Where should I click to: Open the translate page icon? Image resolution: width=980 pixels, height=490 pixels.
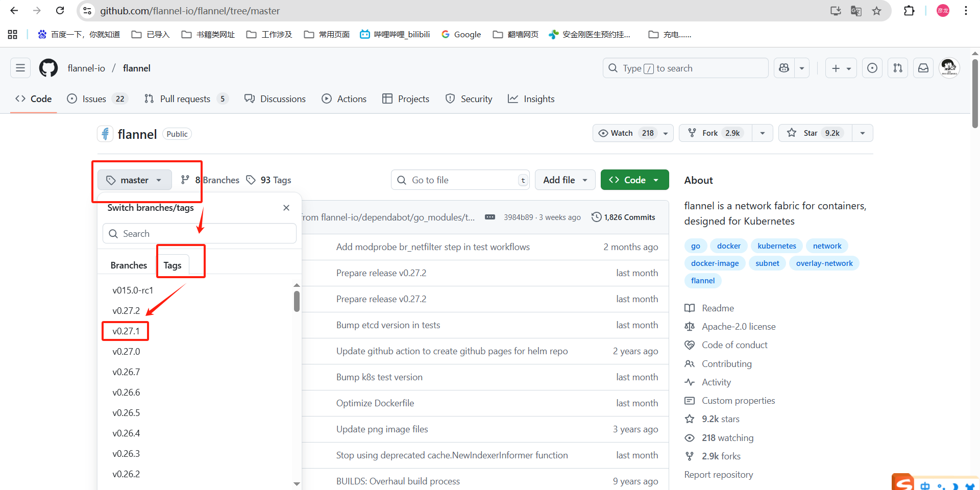click(856, 11)
